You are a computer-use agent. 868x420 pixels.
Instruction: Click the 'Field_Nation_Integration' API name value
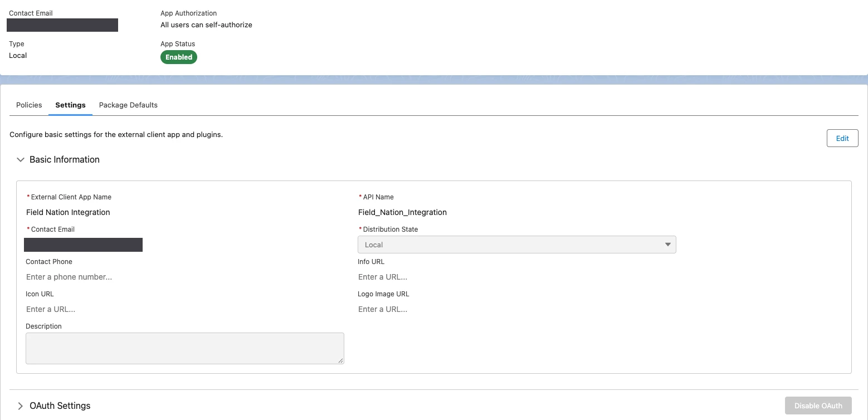point(402,212)
